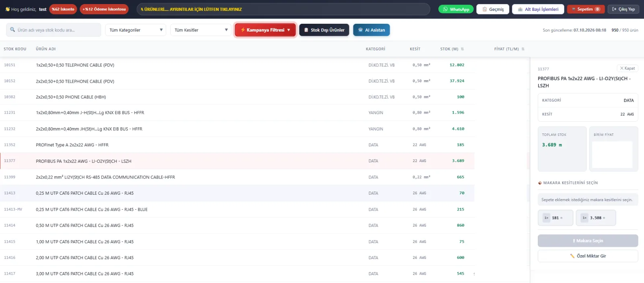The width and height of the screenshot is (644, 283).
Task: Click the Özel Miktar Gir button
Action: 588,256
